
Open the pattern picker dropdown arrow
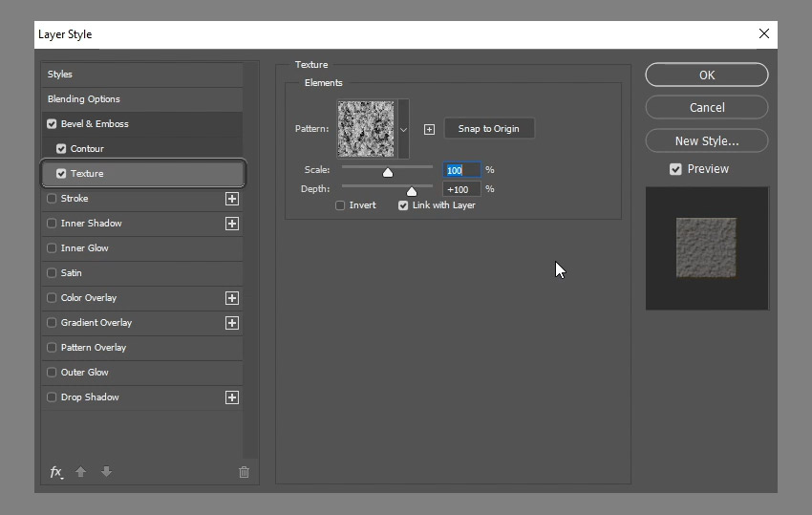[x=403, y=129]
